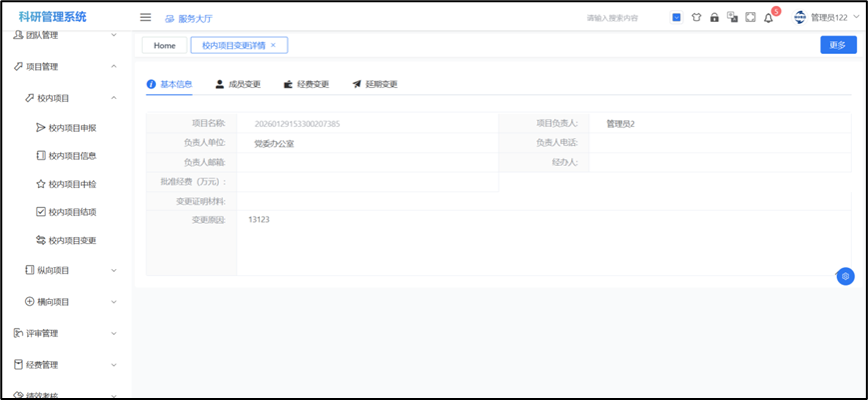Image resolution: width=868 pixels, height=400 pixels.
Task: Open 校内项目申报 in the sidebar
Action: click(x=71, y=128)
